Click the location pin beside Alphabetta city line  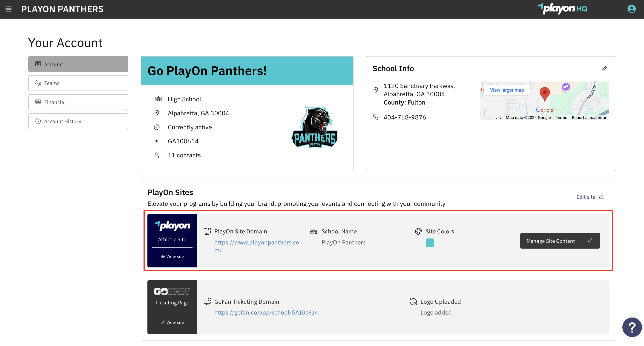[x=157, y=113]
